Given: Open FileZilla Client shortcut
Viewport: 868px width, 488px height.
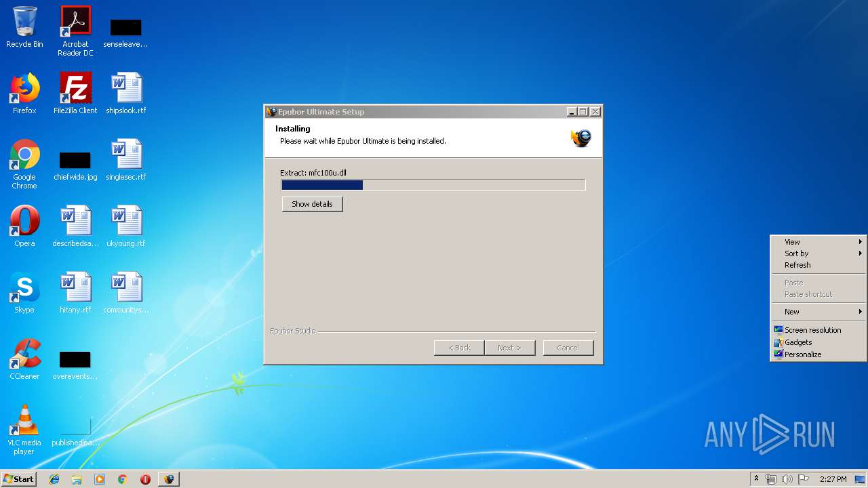Looking at the screenshot, I should coord(75,94).
